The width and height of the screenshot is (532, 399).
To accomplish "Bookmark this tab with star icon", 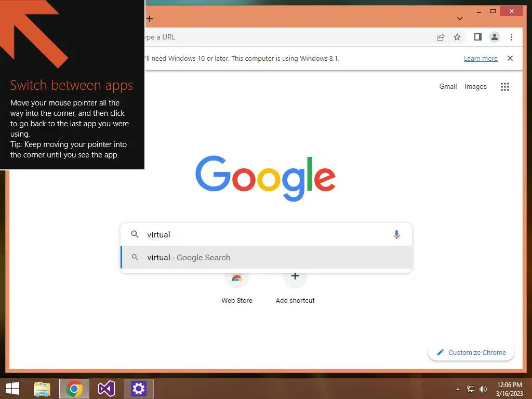I will coord(457,37).
